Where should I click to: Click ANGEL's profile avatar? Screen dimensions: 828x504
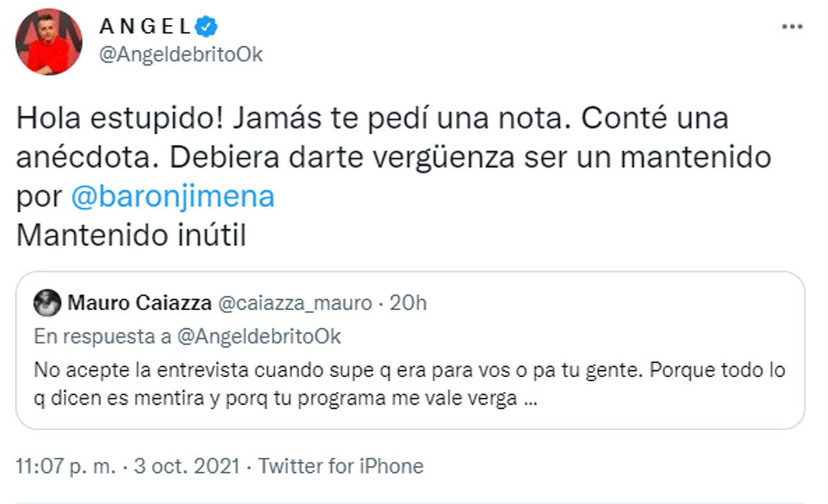(50, 39)
